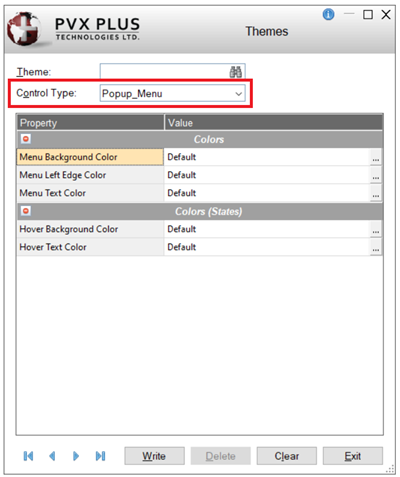
Task: Click the binoculars lookup icon beside Theme
Action: [x=236, y=72]
